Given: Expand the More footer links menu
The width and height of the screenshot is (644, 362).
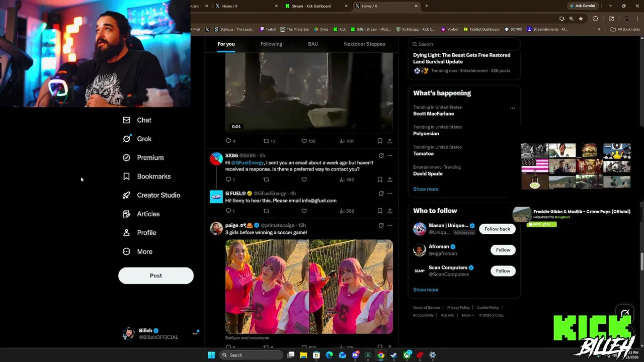Looking at the screenshot, I should pos(467,315).
